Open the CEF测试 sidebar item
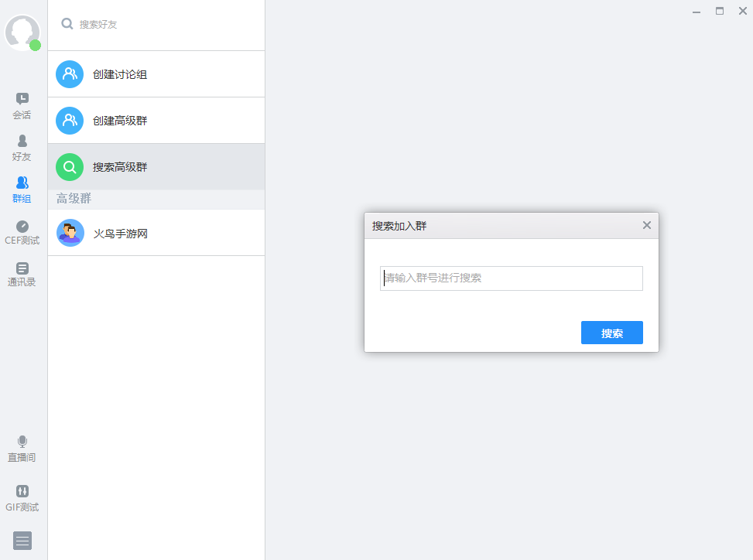The width and height of the screenshot is (753, 560). click(x=22, y=233)
